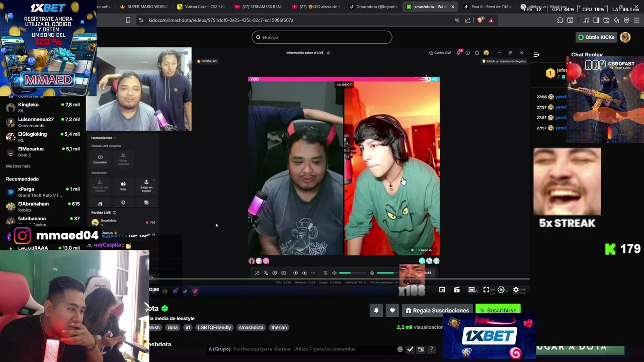This screenshot has height=362, width=644.
Task: Click the Obtén KICKs button
Action: point(596,37)
